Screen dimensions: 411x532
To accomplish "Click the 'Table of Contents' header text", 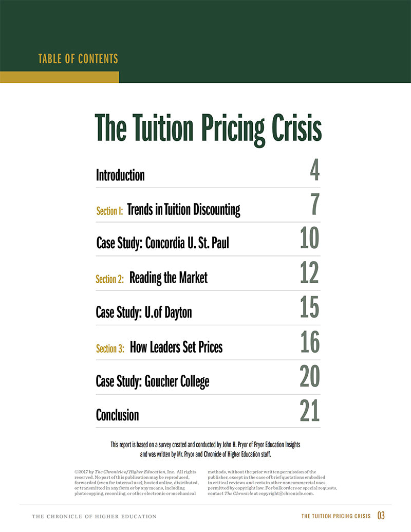I will point(78,59).
